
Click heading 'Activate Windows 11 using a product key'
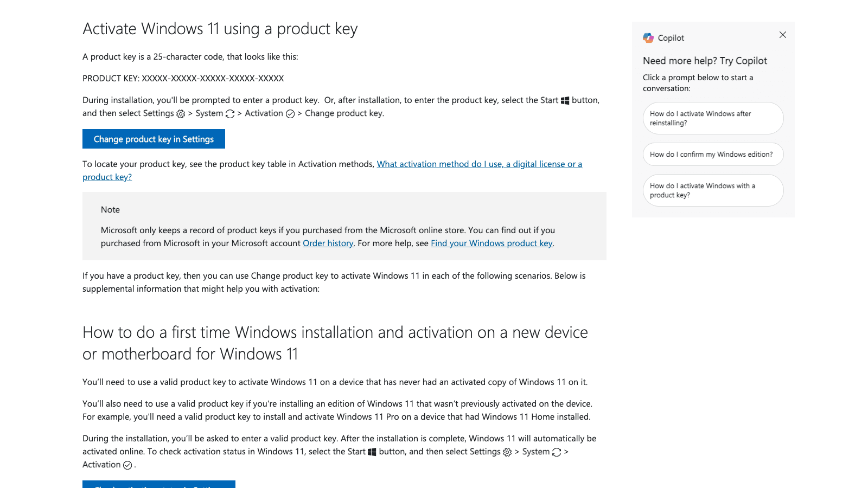point(220,29)
